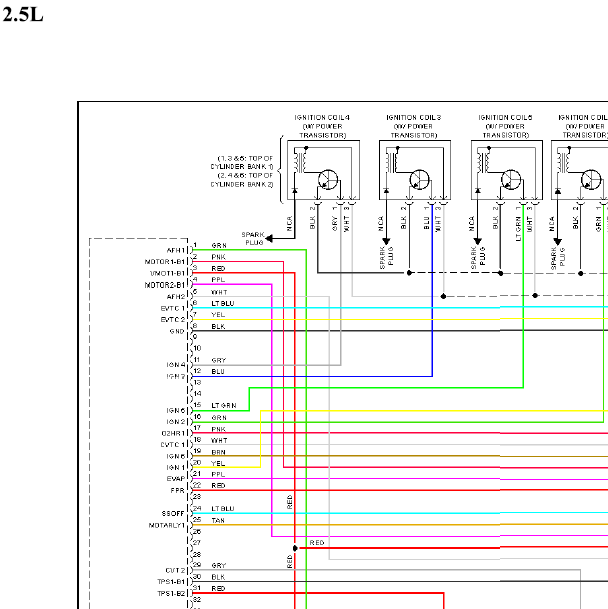Click the YEL wire label at pin 20

pos(218,463)
